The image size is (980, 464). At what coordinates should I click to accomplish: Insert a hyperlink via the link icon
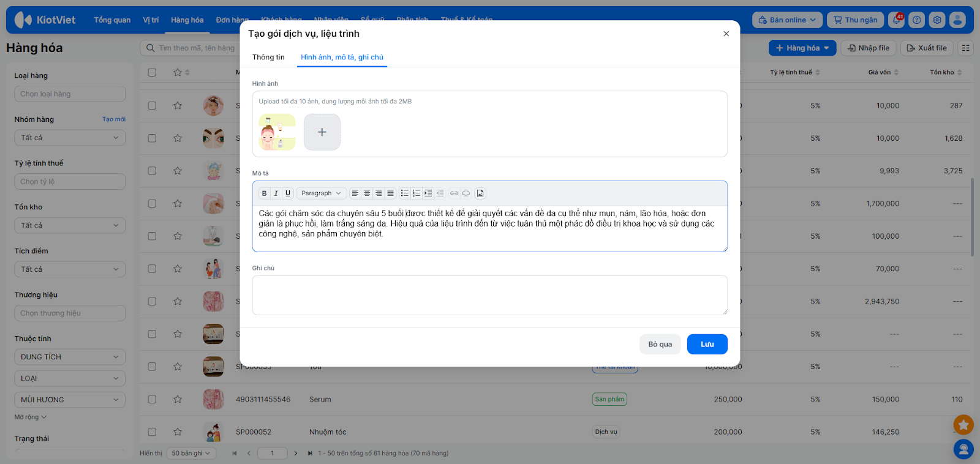click(454, 193)
